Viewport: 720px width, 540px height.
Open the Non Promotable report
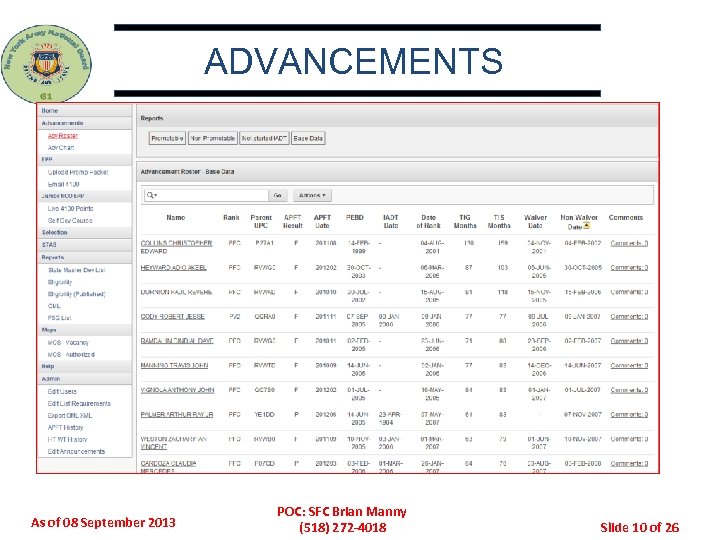[x=213, y=138]
